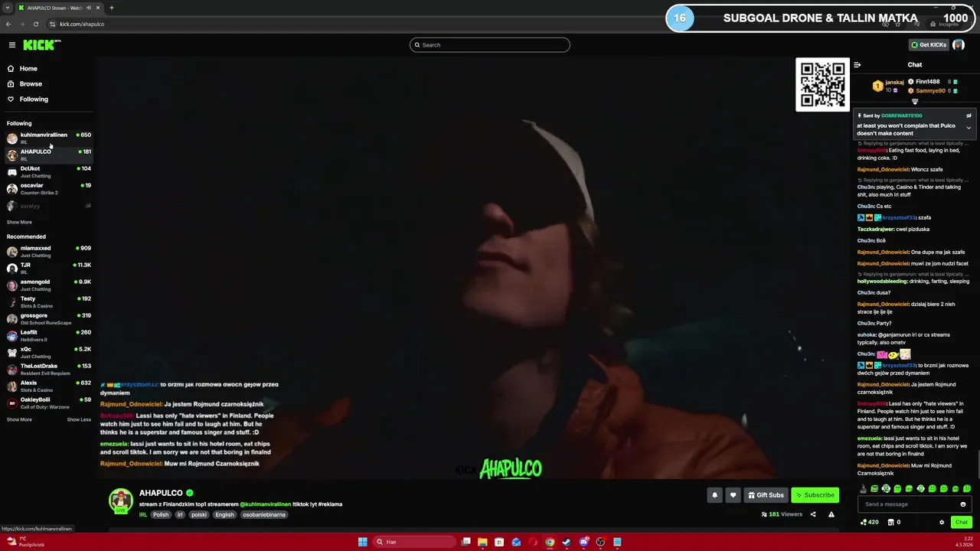The width and height of the screenshot is (980, 551).
Task: Open the Windows Start menu
Action: [363, 542]
